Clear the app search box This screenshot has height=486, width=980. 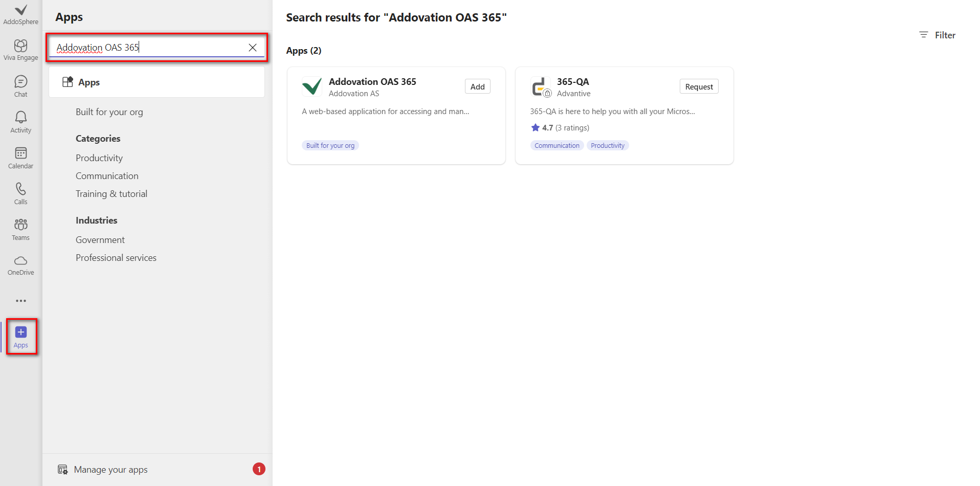coord(253,48)
